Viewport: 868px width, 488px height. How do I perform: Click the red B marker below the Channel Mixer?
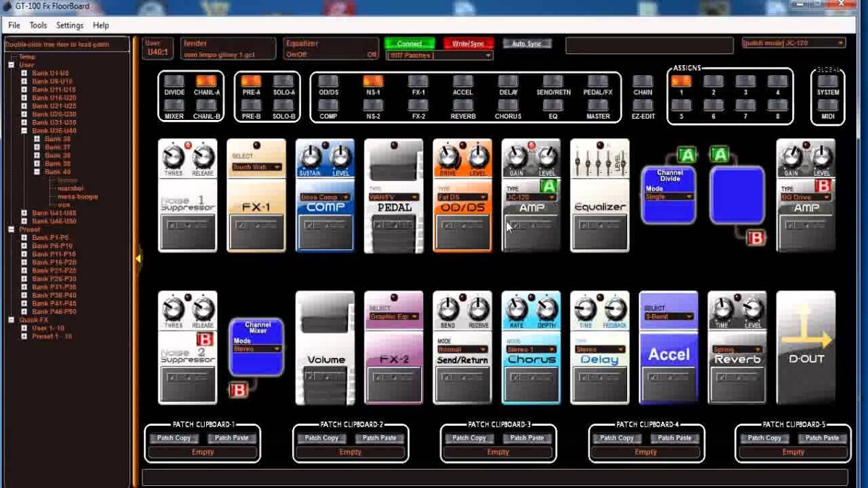point(239,391)
